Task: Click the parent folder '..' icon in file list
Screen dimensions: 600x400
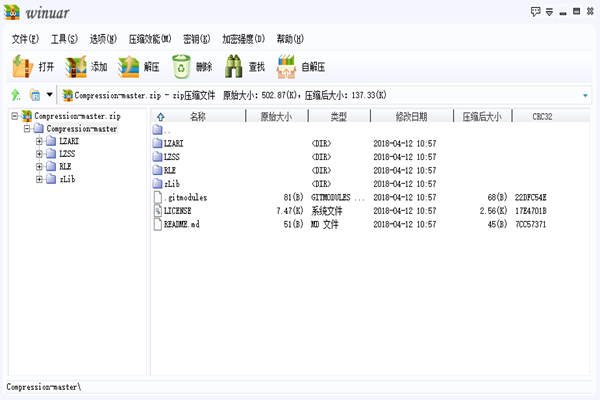Action: click(x=157, y=130)
